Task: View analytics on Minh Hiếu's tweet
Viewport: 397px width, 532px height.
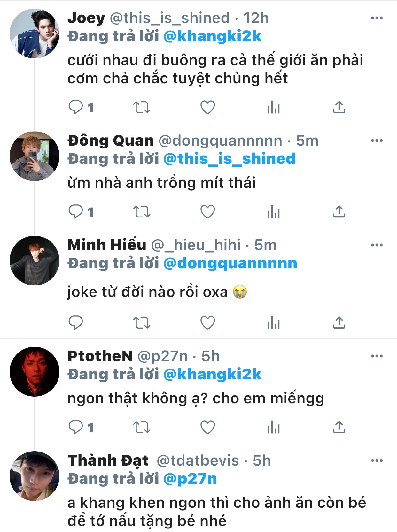Action: [x=273, y=323]
